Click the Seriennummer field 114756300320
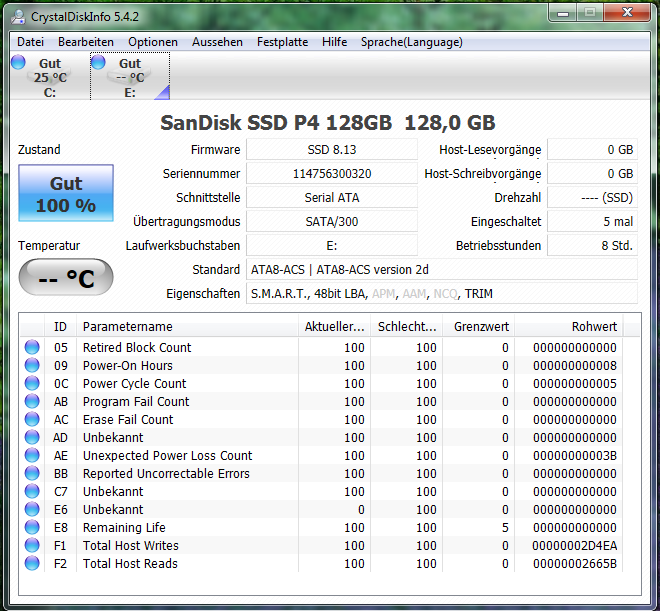The width and height of the screenshot is (664, 614). pyautogui.click(x=332, y=174)
